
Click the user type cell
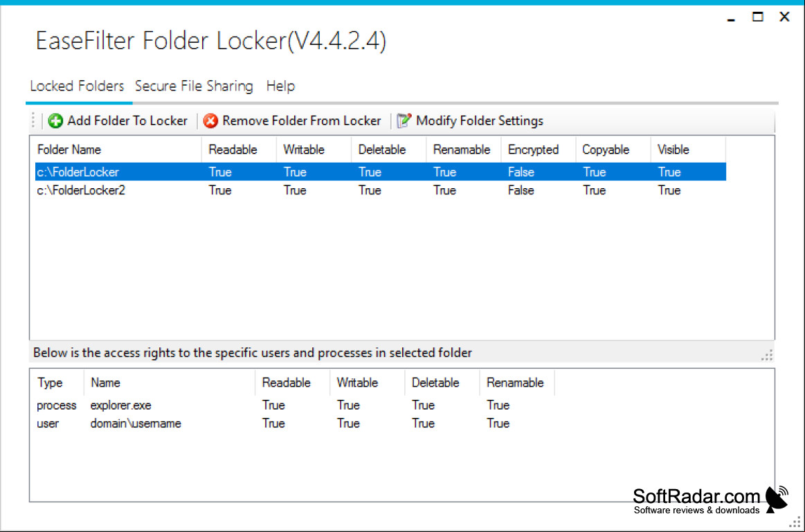48,423
